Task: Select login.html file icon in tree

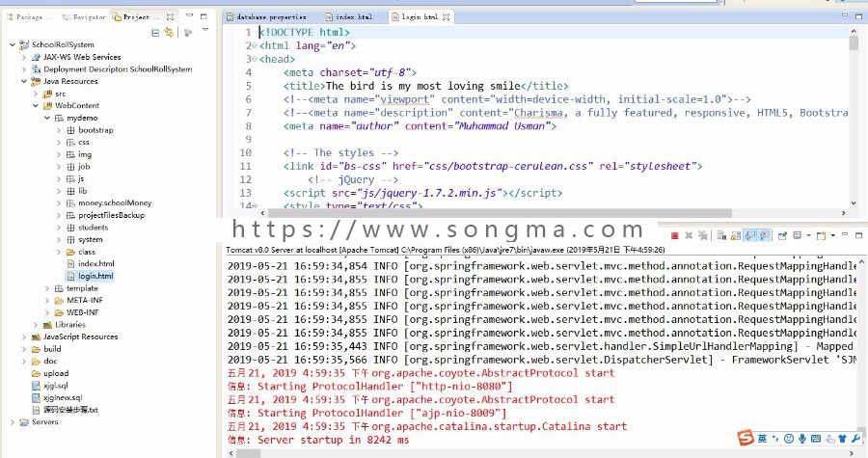Action: pyautogui.click(x=70, y=276)
